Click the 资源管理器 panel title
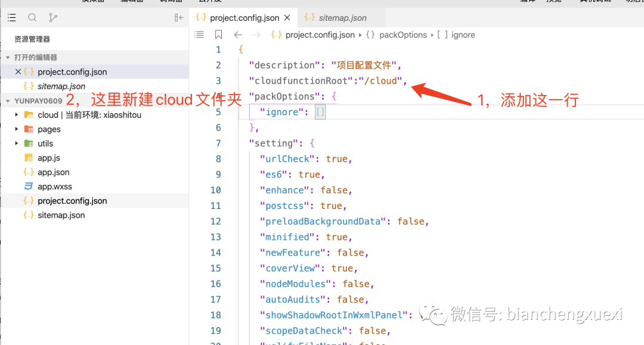This screenshot has width=644, height=345. [x=32, y=39]
